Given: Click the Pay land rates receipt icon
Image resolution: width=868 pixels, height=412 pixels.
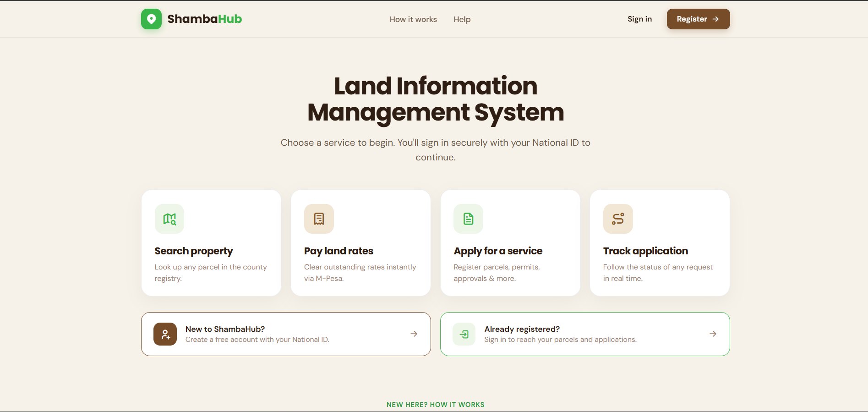Looking at the screenshot, I should [319, 219].
